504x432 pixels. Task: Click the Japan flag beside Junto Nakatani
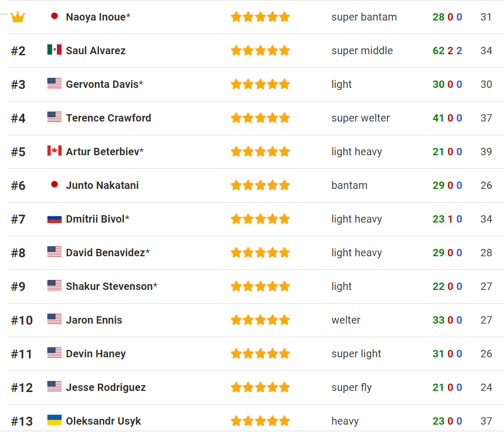point(54,184)
